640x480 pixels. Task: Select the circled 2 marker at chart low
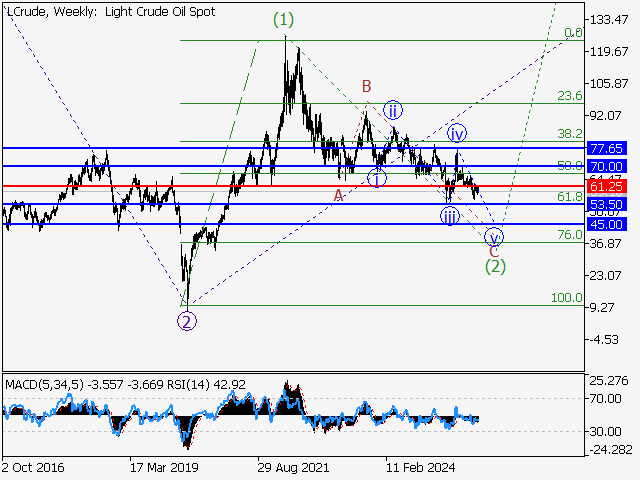pyautogui.click(x=186, y=321)
